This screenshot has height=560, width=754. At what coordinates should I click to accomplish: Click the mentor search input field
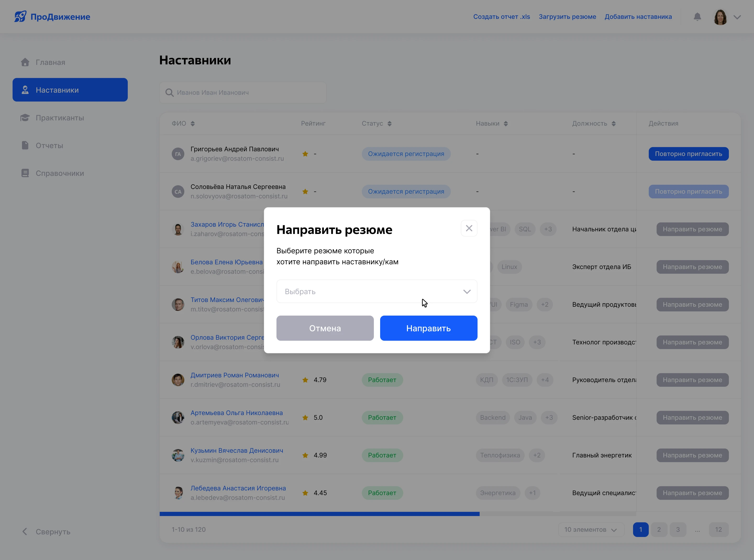pyautogui.click(x=243, y=93)
